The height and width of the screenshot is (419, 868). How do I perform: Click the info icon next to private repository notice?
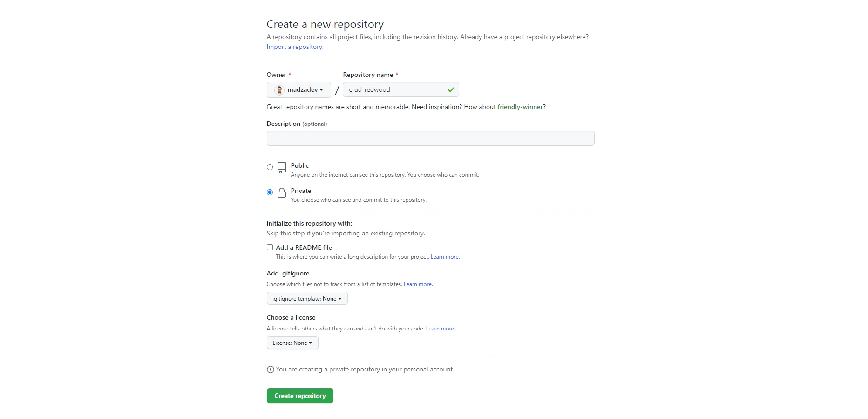tap(270, 369)
